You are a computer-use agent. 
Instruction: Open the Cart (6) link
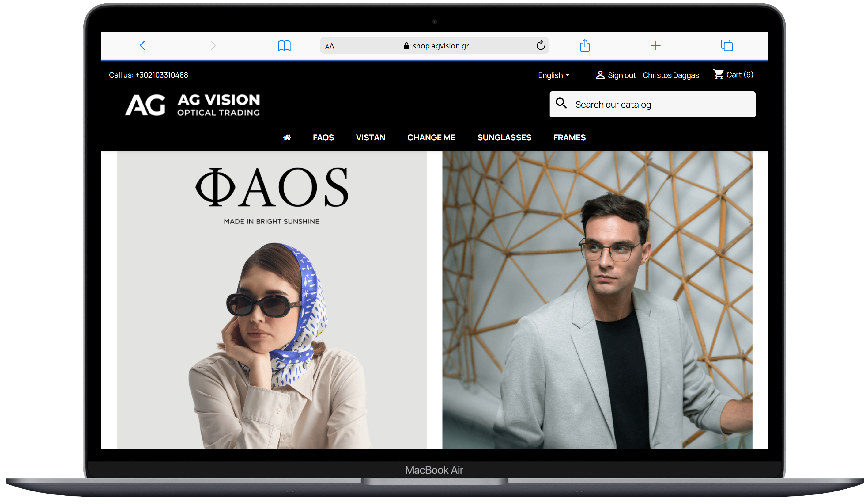point(740,74)
